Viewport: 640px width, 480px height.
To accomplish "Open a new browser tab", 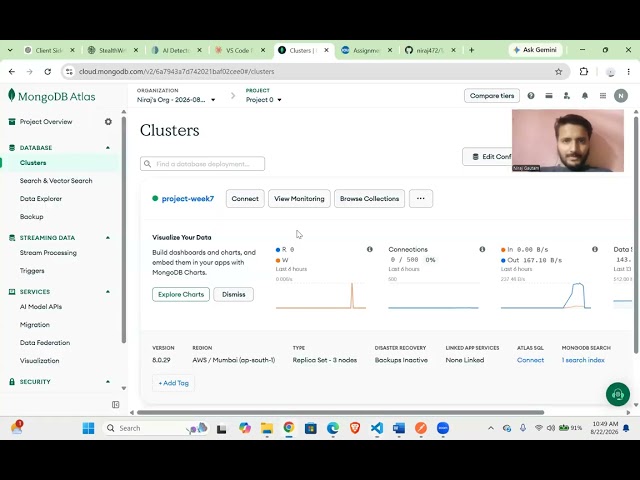I will tap(471, 50).
